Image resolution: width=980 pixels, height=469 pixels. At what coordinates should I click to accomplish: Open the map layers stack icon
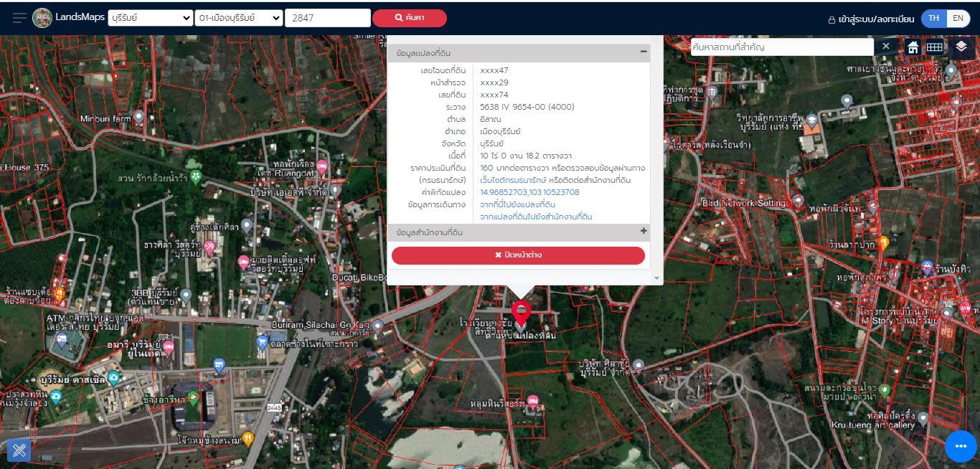(961, 47)
